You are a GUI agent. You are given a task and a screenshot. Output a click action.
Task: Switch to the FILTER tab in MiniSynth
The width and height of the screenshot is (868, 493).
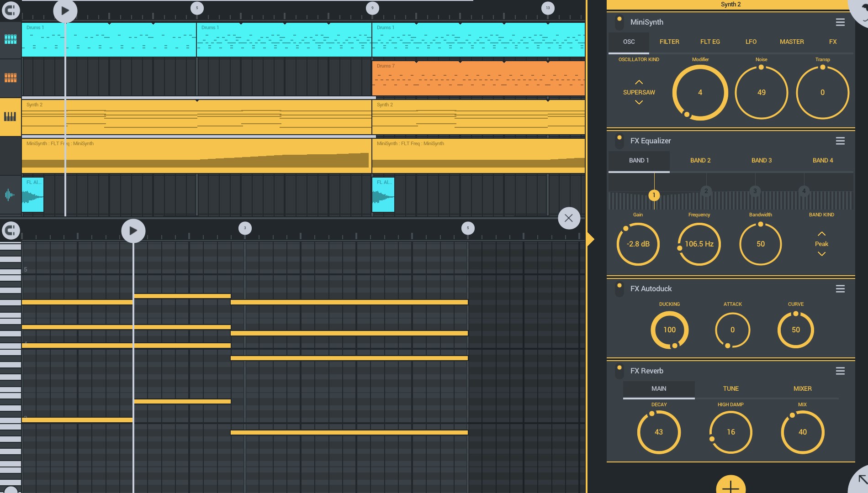[669, 42]
